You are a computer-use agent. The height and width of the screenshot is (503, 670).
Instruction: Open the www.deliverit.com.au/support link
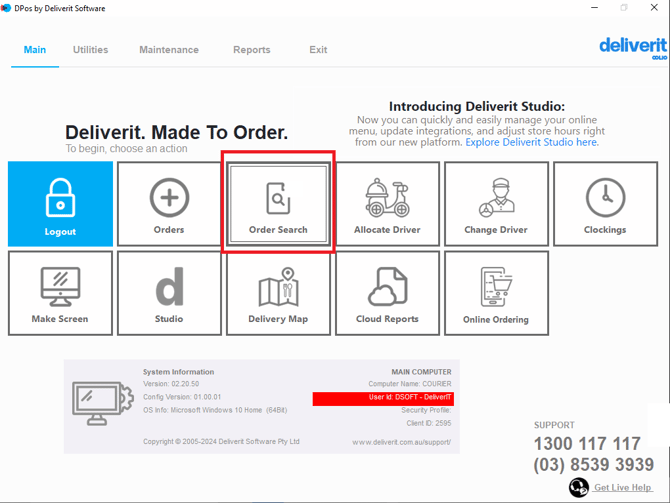pos(401,442)
